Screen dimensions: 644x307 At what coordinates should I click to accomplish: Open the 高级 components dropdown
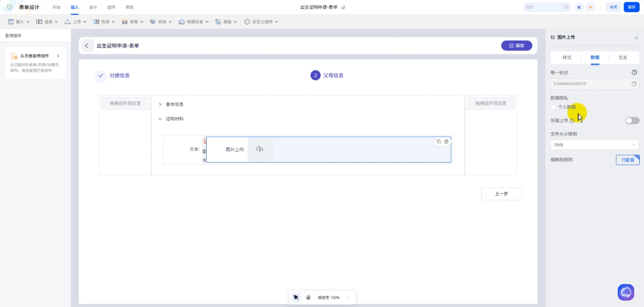pyautogui.click(x=226, y=22)
